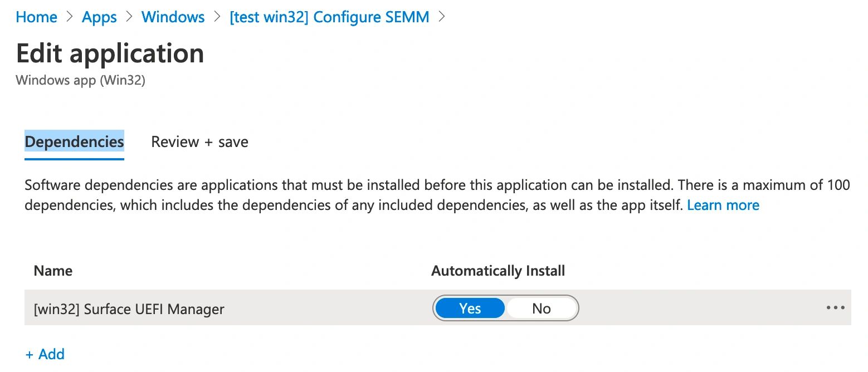This screenshot has height=372, width=868.
Task: Click the Automatically Install column header
Action: pos(498,271)
